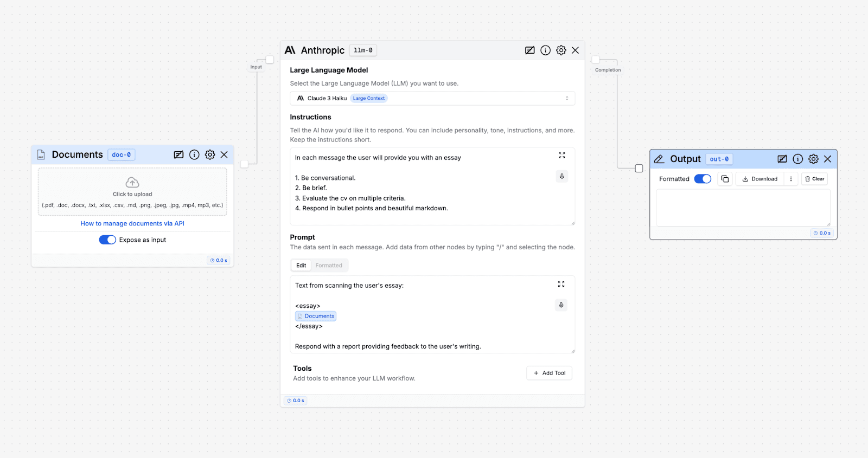Expand the Prompt text editor

tap(561, 284)
